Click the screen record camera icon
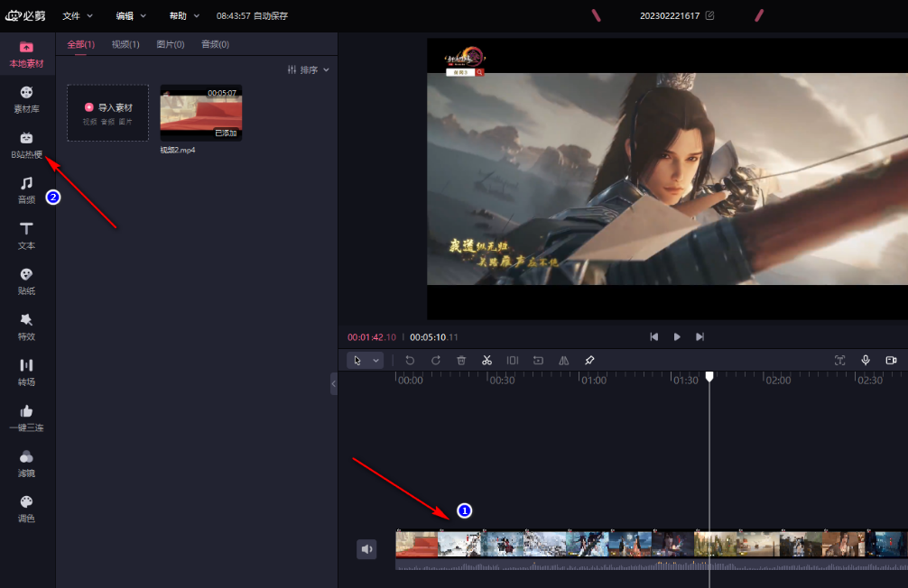908x588 pixels. pyautogui.click(x=891, y=361)
